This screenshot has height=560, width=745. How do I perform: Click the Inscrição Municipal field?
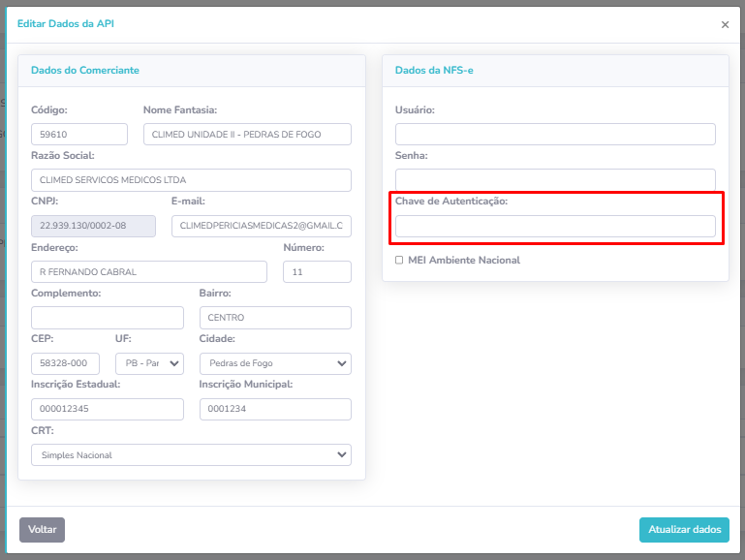click(275, 409)
